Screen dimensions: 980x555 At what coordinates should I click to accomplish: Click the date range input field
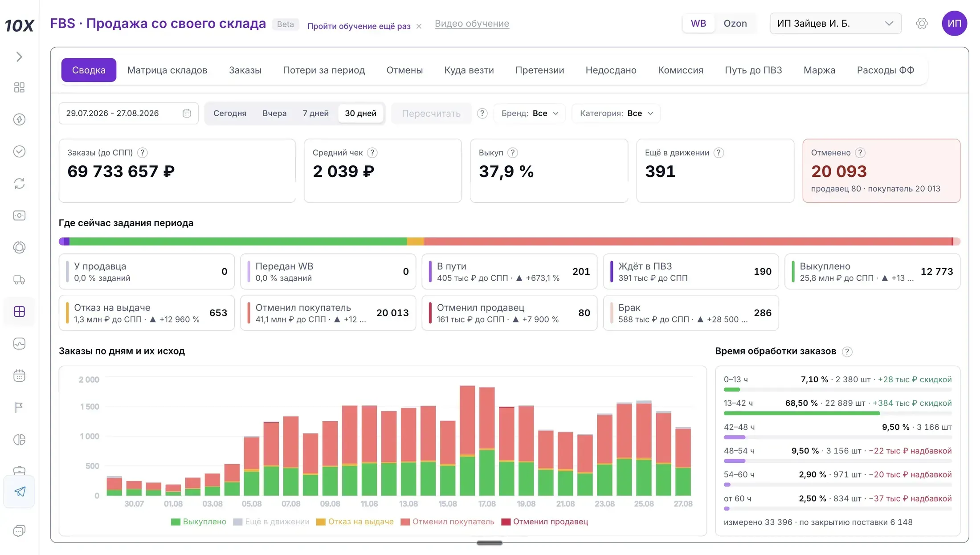pos(128,113)
